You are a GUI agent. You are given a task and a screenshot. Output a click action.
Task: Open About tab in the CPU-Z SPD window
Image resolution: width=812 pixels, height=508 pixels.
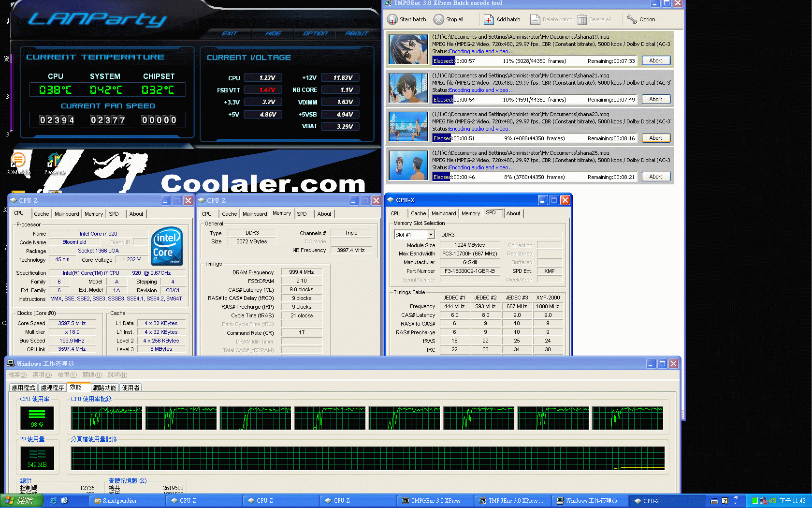513,213
